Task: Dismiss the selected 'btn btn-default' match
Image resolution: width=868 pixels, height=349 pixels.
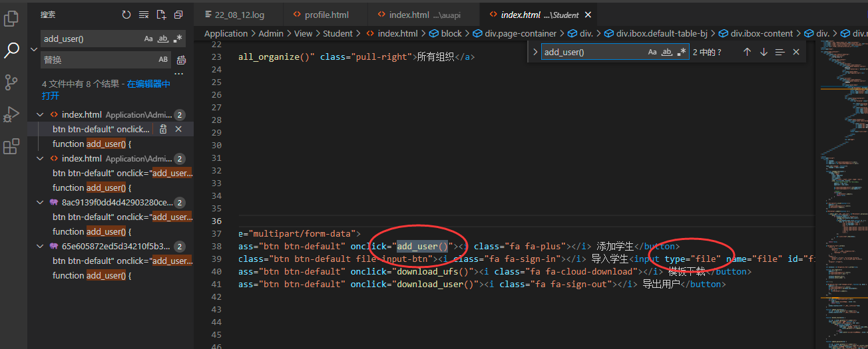Action: (x=178, y=129)
